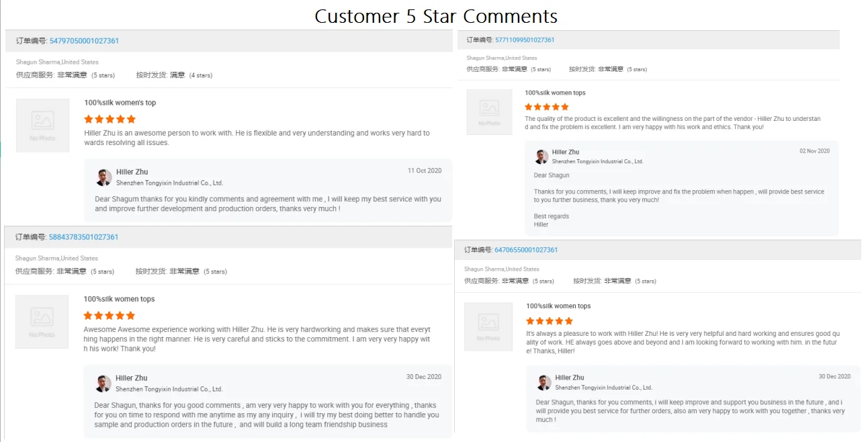868x442 pixels.
Task: Click orange stars above "Awesome Awesome experience" review
Action: [109, 315]
